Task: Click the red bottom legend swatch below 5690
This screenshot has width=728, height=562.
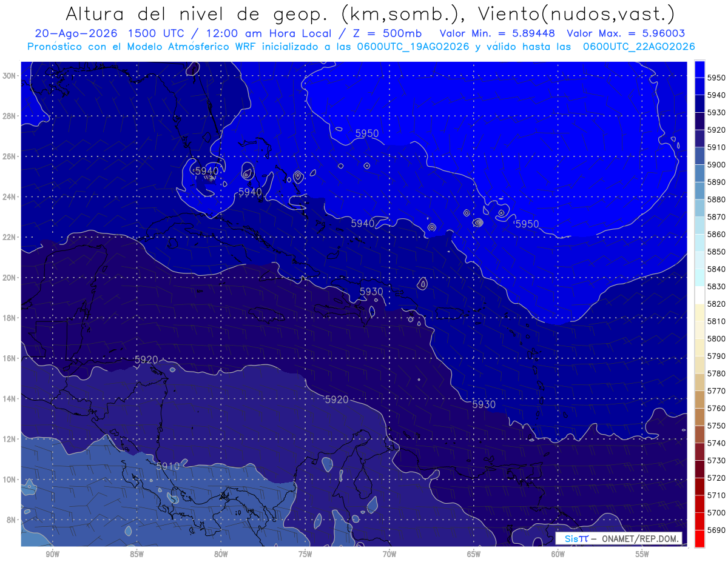Action: [699, 538]
